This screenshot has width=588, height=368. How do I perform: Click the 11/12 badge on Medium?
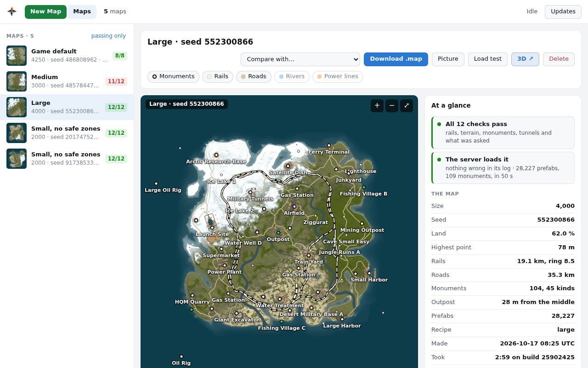tap(116, 81)
